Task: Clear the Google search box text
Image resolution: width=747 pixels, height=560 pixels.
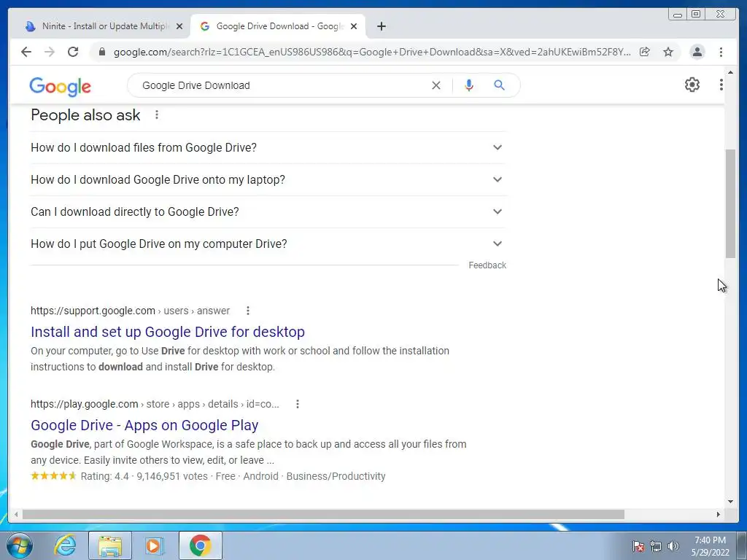Action: click(x=436, y=85)
